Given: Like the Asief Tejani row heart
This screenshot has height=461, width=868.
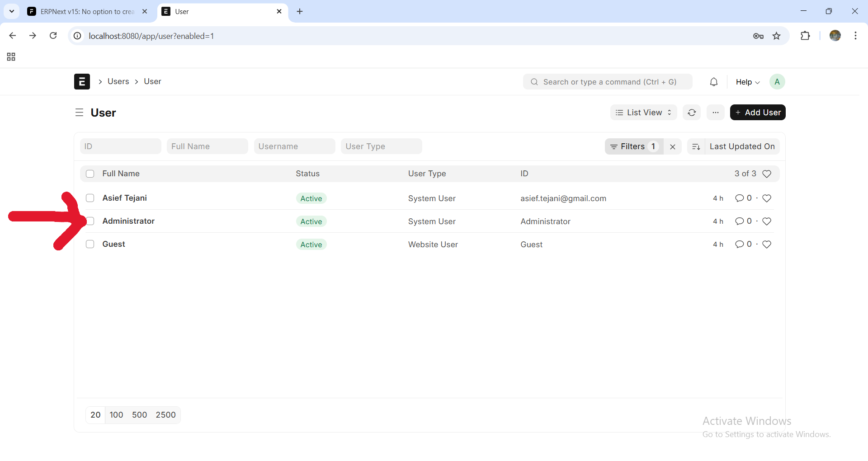Looking at the screenshot, I should [x=767, y=198].
